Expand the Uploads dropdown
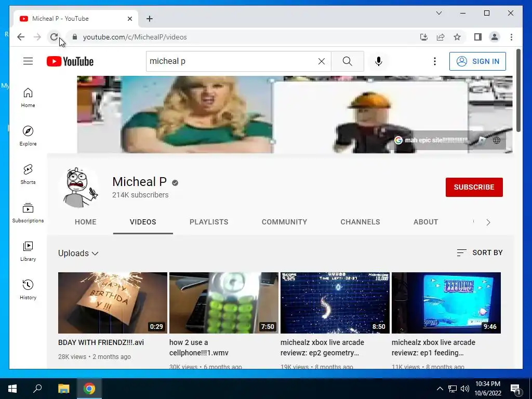 [78, 254]
